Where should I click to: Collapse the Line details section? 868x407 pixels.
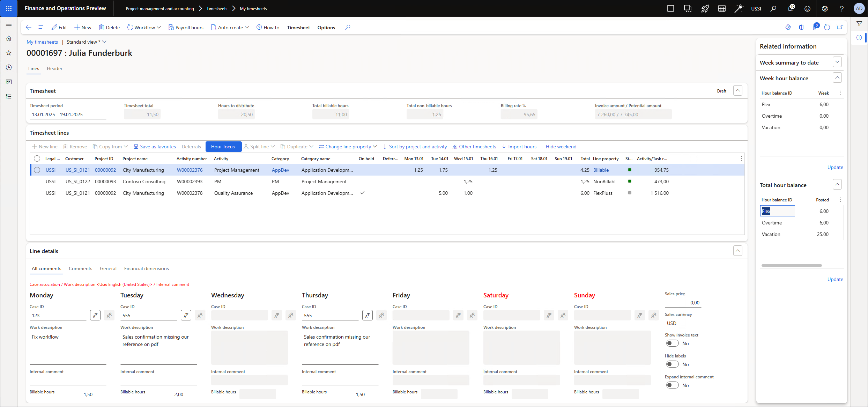tap(737, 251)
